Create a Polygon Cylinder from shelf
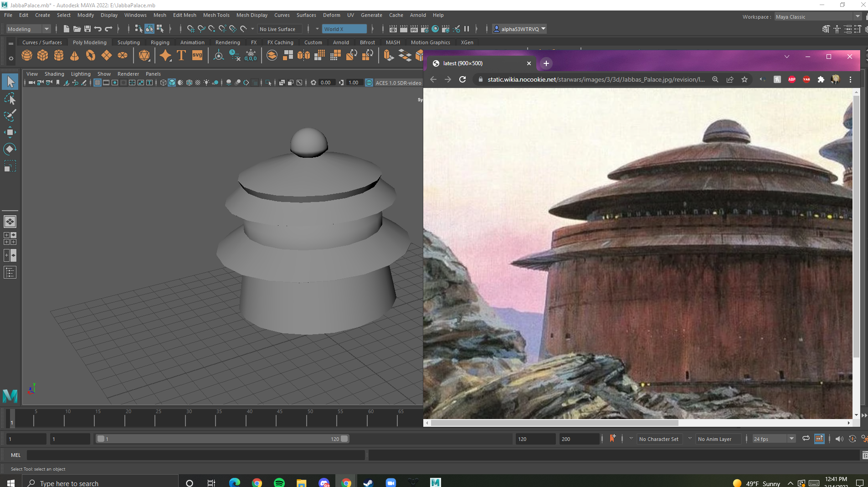Image resolution: width=868 pixels, height=487 pixels. point(59,56)
